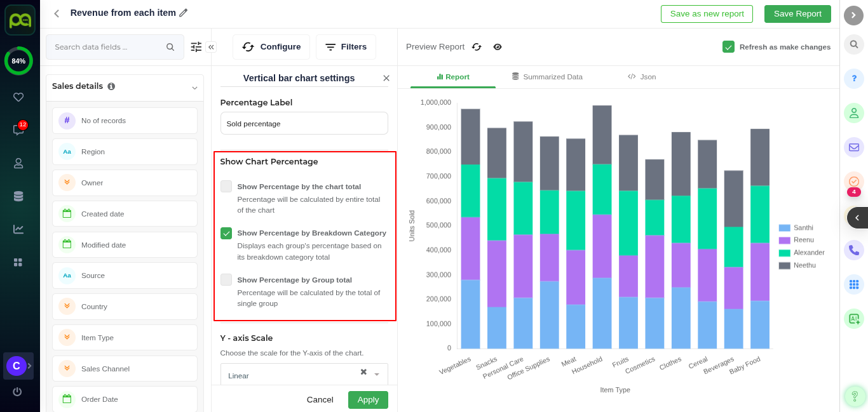The image size is (868, 412).
Task: Click the refresh icon next to Preview Report
Action: pyautogui.click(x=477, y=47)
